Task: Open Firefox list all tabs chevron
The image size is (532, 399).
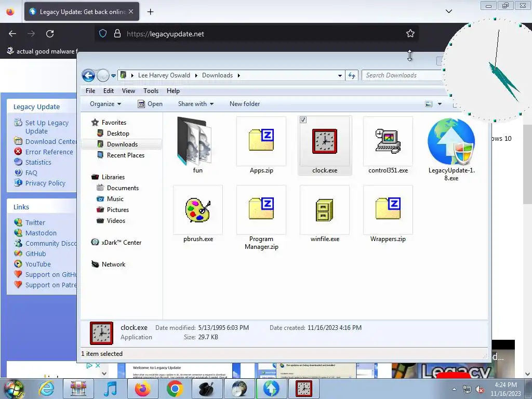Action: point(448,11)
